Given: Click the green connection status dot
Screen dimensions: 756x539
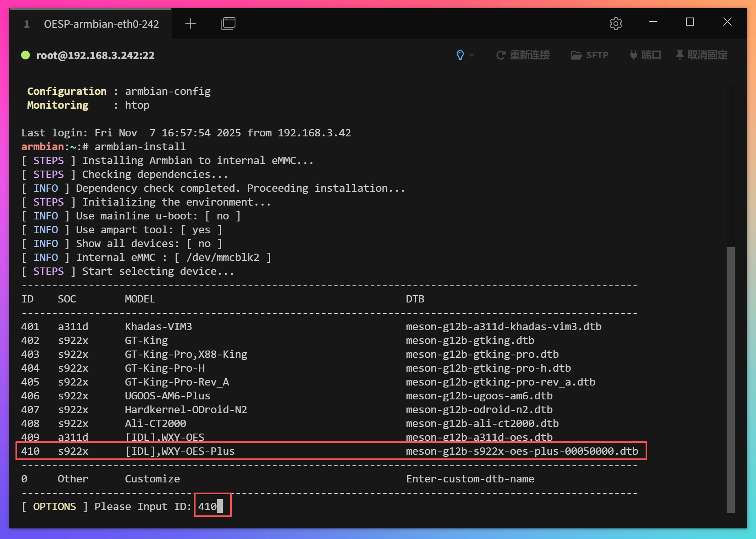Looking at the screenshot, I should 26,55.
